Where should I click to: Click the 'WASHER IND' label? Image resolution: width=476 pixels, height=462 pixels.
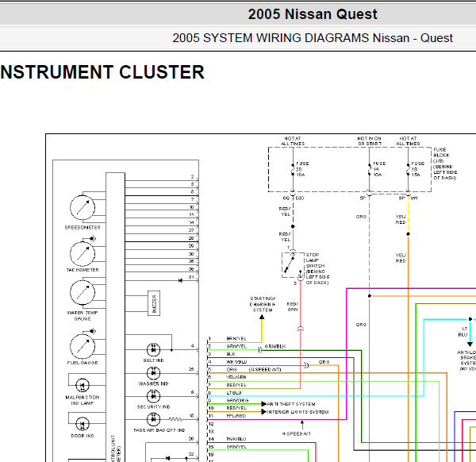click(153, 383)
